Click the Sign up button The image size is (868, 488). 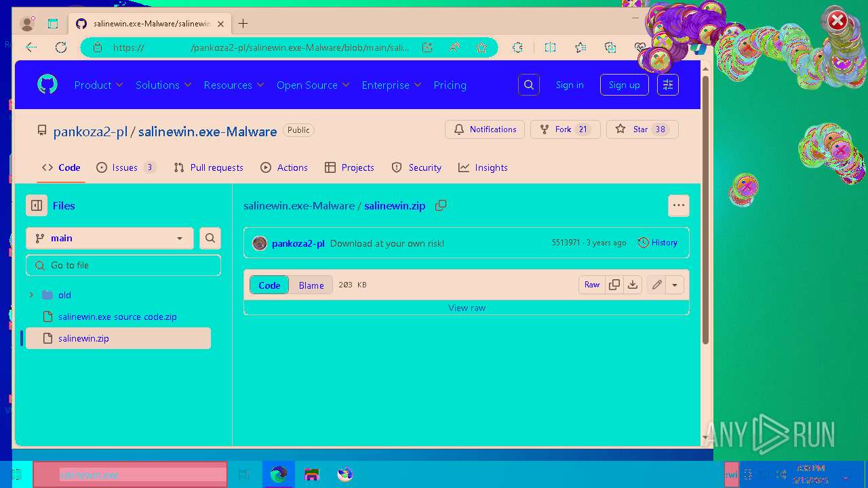click(x=624, y=85)
